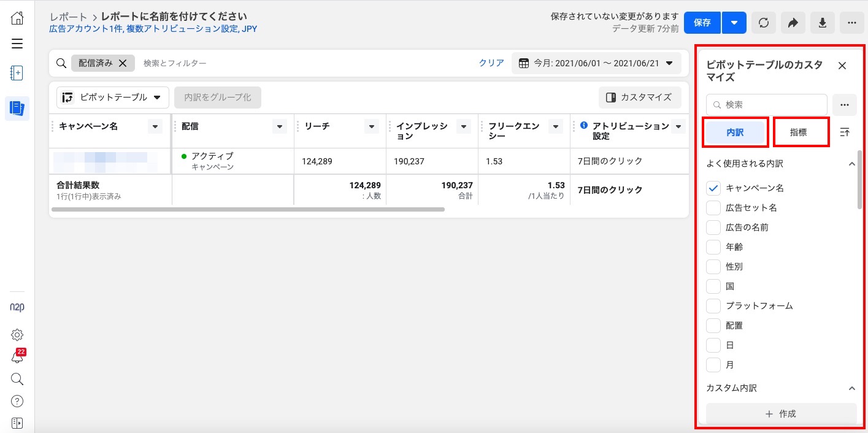Open the help question mark icon

click(x=17, y=401)
